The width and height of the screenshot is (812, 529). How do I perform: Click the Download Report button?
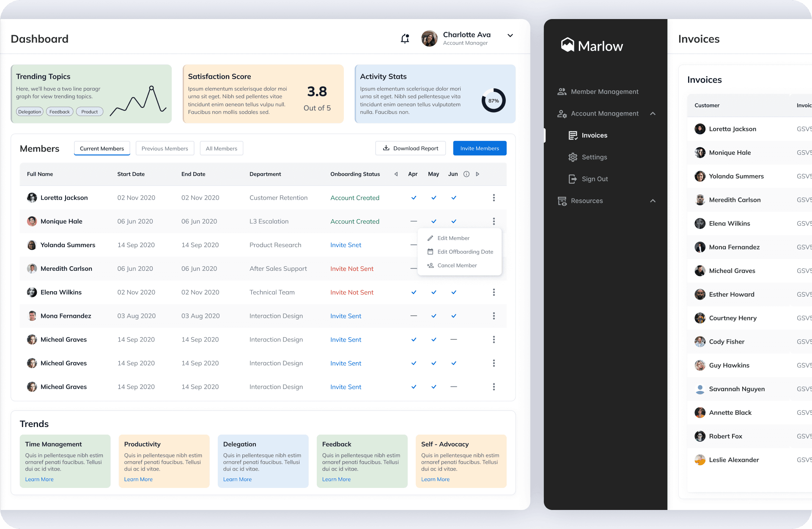[x=410, y=148]
